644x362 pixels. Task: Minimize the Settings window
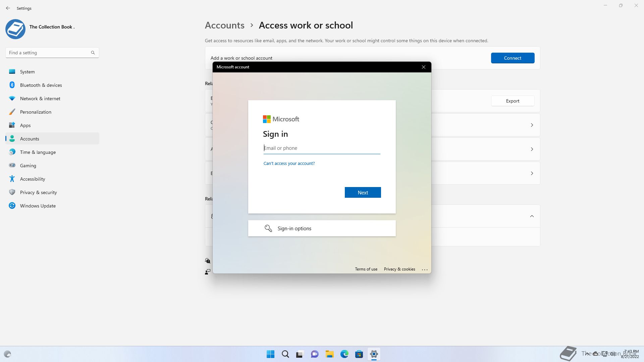605,5
